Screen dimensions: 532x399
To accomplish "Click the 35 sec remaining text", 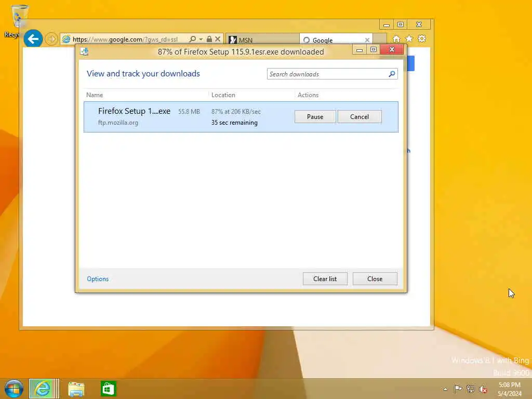I will (x=234, y=123).
